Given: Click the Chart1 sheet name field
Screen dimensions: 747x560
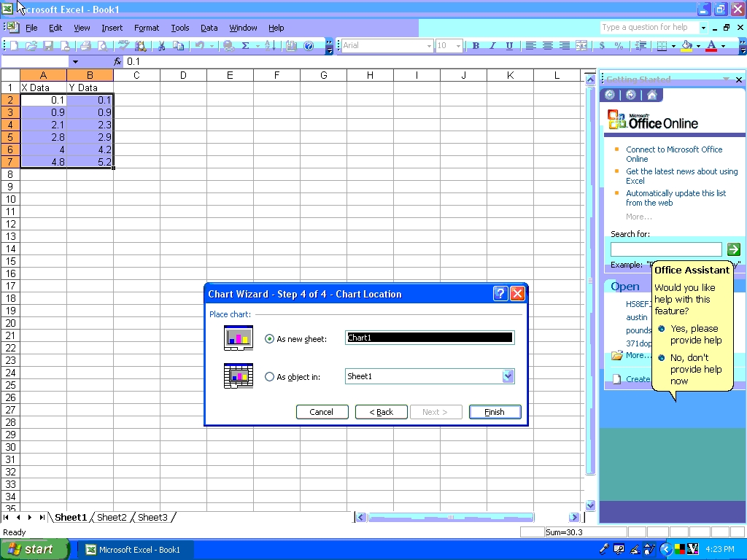Looking at the screenshot, I should pos(429,338).
